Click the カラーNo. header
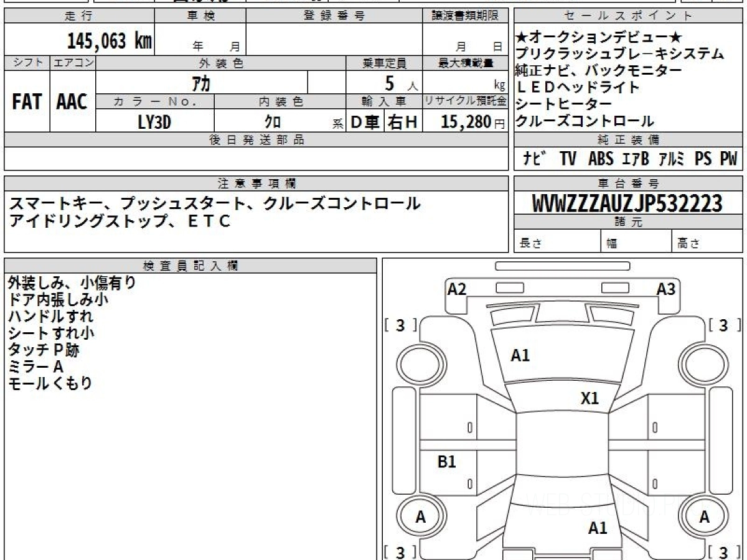Image resolution: width=747 pixels, height=560 pixels. (156, 101)
